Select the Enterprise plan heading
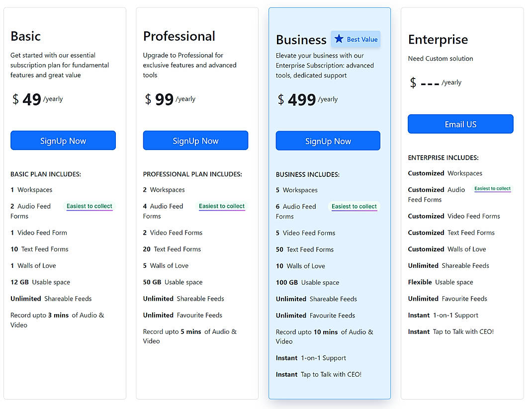The width and height of the screenshot is (532, 409). click(438, 39)
